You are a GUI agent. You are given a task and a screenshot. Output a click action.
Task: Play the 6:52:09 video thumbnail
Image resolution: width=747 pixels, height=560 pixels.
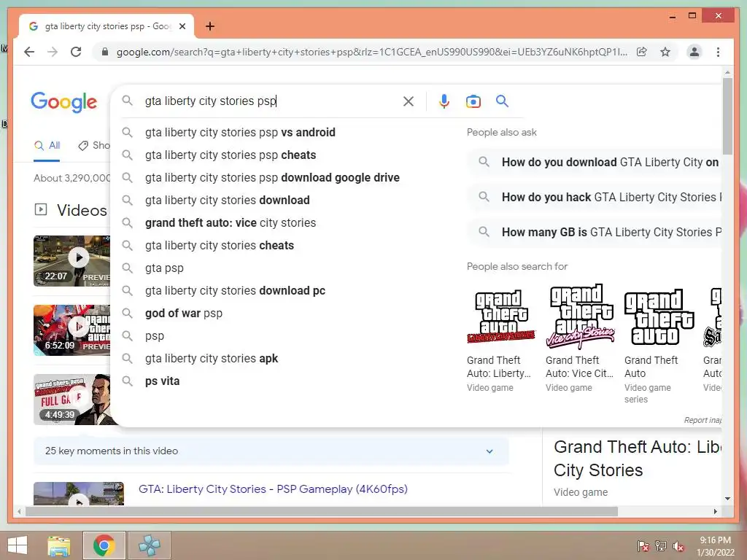71,330
